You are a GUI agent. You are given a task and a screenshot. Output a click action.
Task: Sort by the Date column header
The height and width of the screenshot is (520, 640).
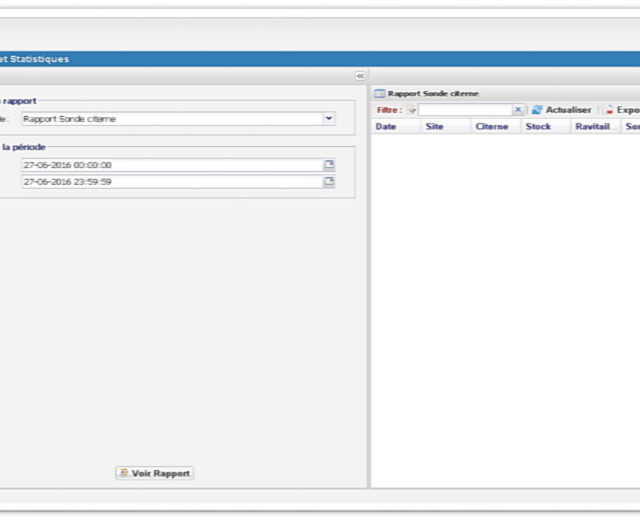(x=386, y=127)
